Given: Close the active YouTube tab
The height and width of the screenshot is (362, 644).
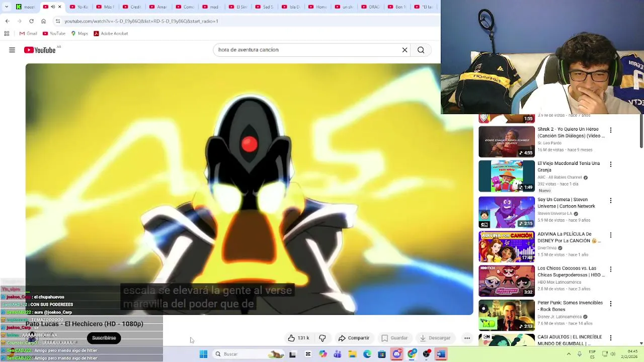Looking at the screenshot, I should pos(59,7).
